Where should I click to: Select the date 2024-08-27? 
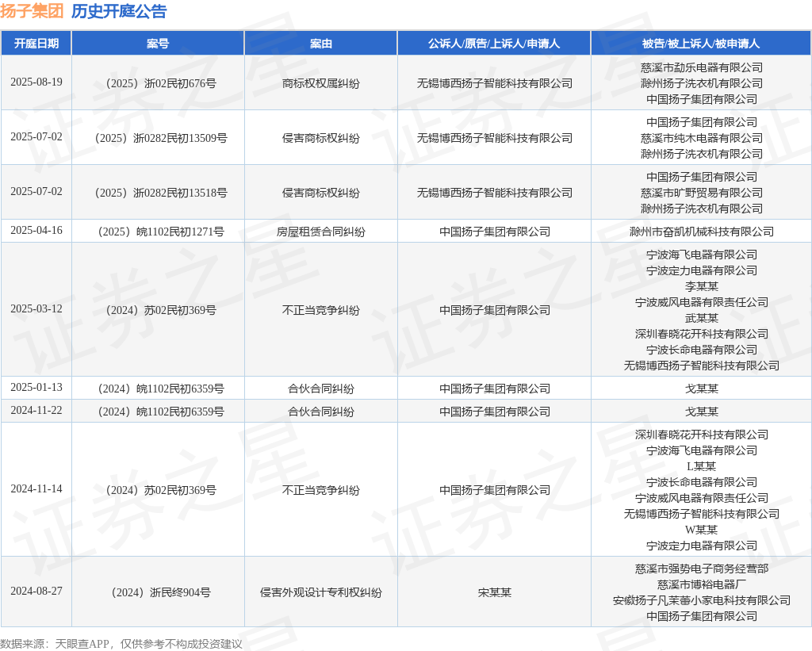coord(36,591)
